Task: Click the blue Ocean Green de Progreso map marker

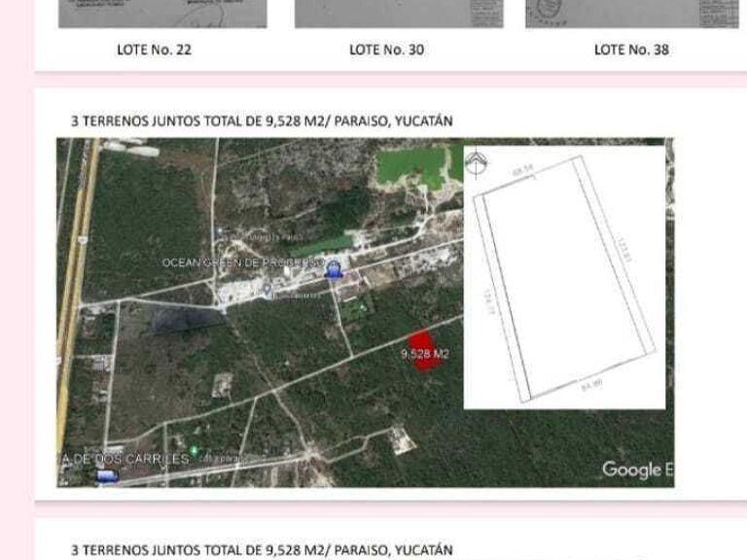Action: point(334,269)
